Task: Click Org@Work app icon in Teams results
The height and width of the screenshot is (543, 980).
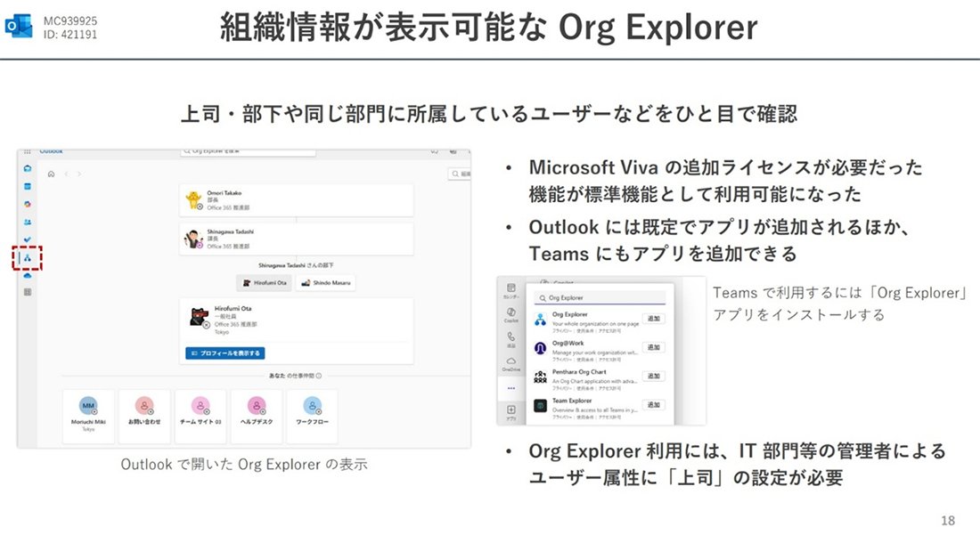Action: coord(541,348)
